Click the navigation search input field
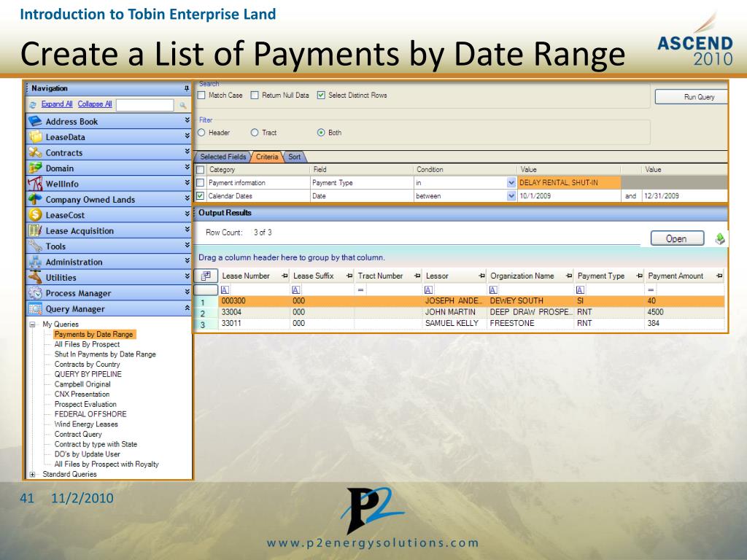 145,105
